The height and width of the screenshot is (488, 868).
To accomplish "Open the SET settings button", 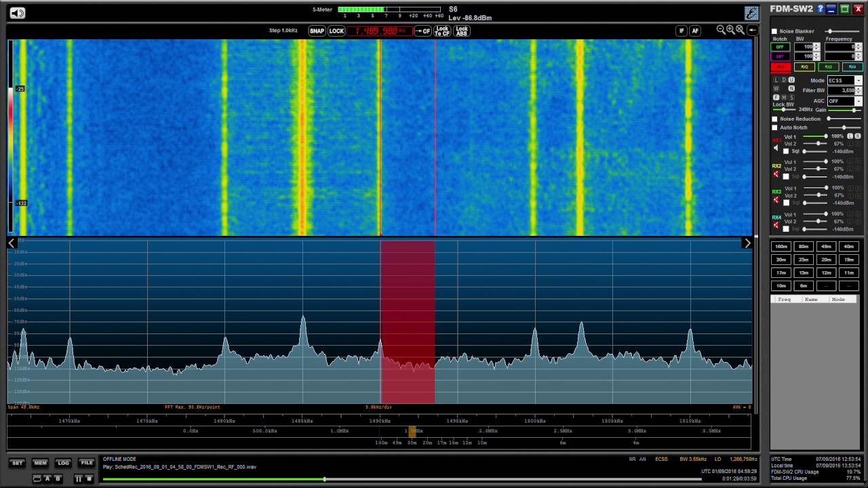I will (x=17, y=463).
